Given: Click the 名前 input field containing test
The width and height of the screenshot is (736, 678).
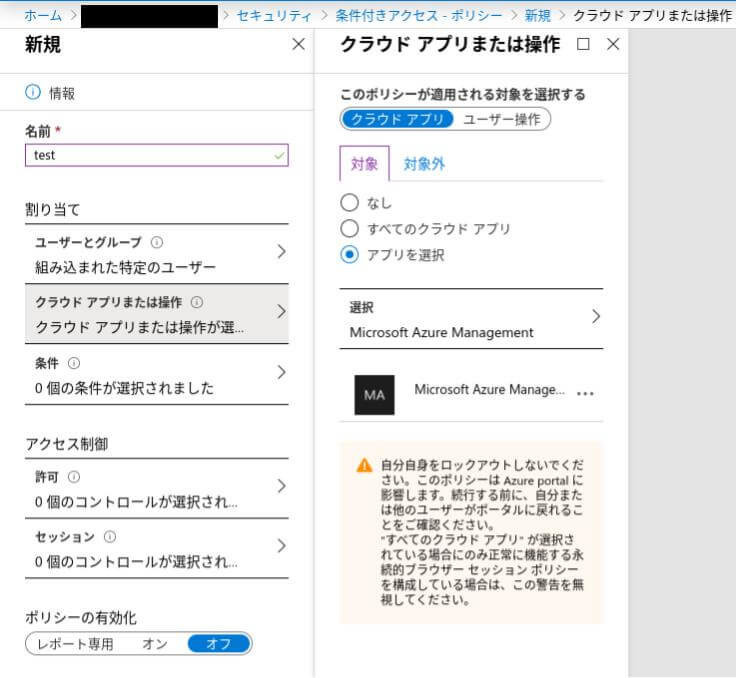Looking at the screenshot, I should pyautogui.click(x=157, y=155).
